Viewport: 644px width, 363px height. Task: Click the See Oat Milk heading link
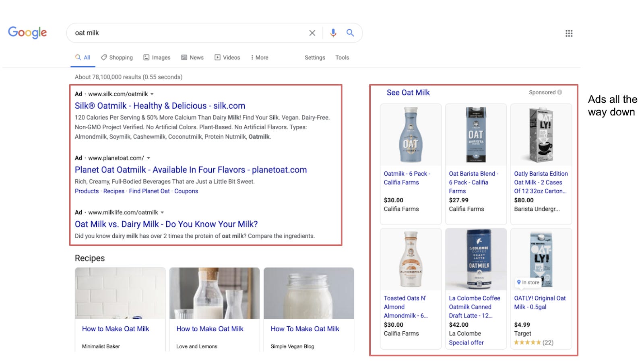408,93
